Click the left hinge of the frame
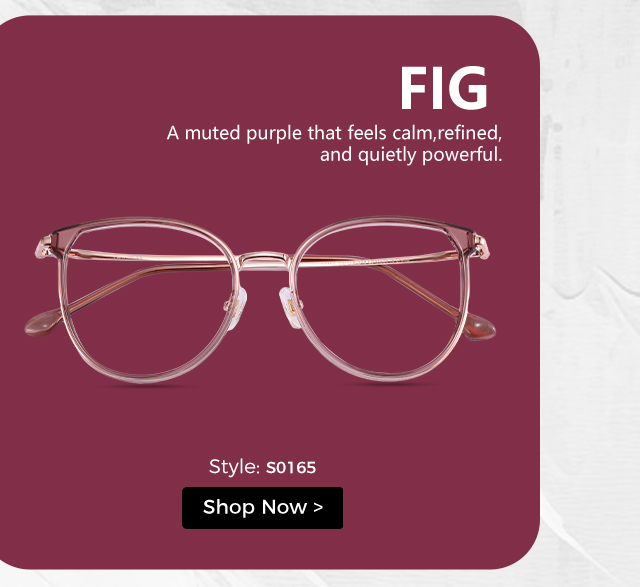Screen dimensions: 640x587 [x=44, y=247]
